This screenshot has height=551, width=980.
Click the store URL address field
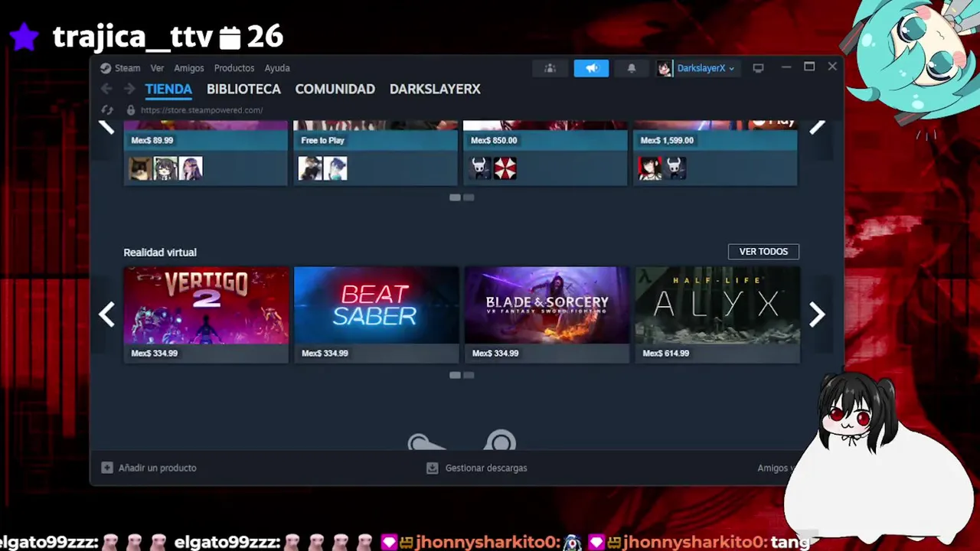click(x=201, y=110)
